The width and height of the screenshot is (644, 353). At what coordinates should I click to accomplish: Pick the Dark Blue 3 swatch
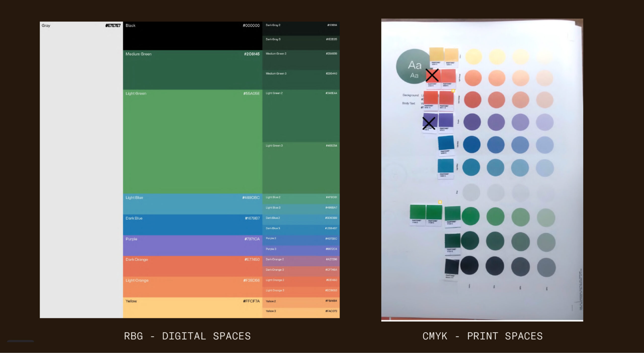(301, 230)
